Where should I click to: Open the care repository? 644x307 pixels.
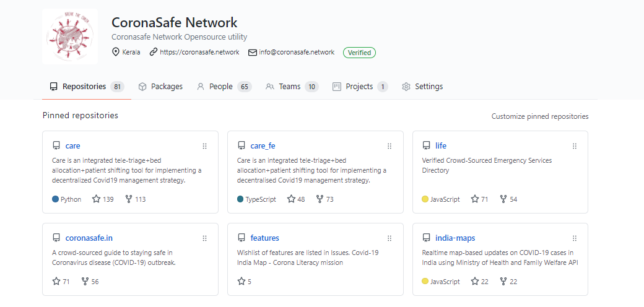[72, 145]
